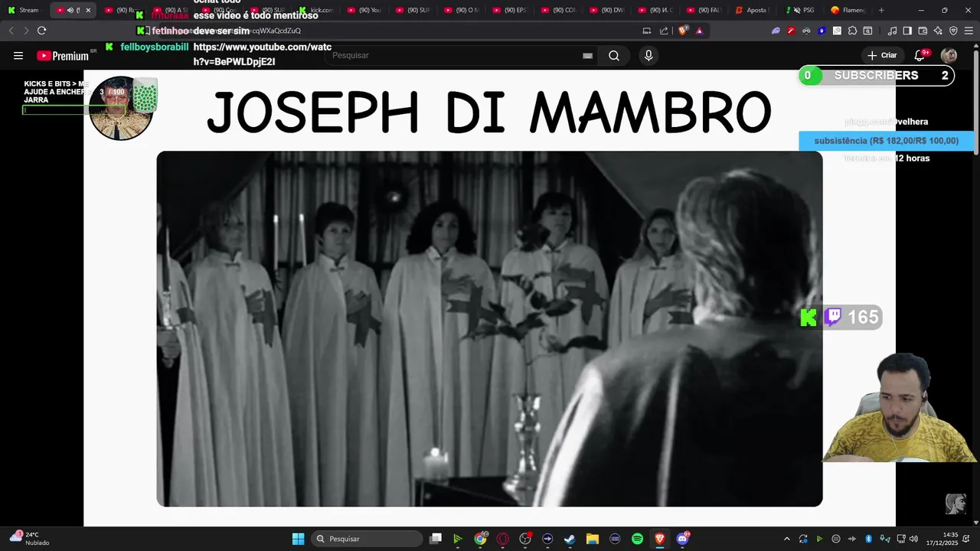Open the browser extensions puzzle icon
980x551 pixels.
point(852,31)
